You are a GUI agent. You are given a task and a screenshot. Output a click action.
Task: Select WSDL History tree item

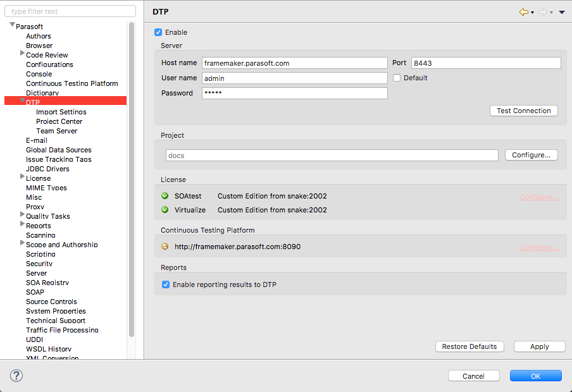pos(49,349)
